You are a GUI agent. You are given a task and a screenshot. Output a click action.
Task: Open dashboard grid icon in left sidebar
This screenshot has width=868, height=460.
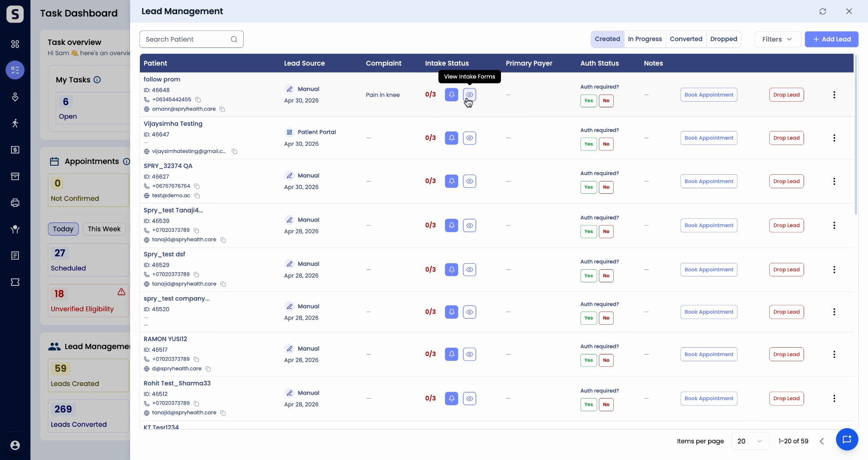click(15, 44)
